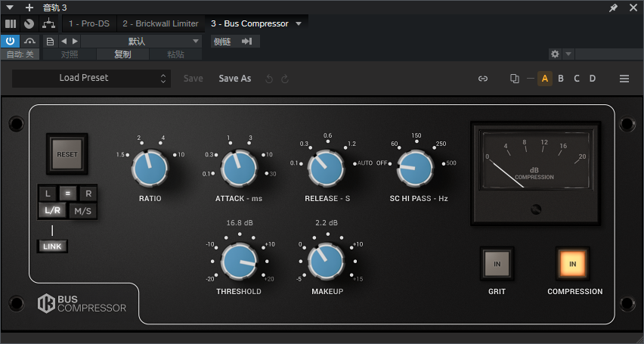Select the = equal channels button
This screenshot has height=344, width=644.
tap(68, 194)
